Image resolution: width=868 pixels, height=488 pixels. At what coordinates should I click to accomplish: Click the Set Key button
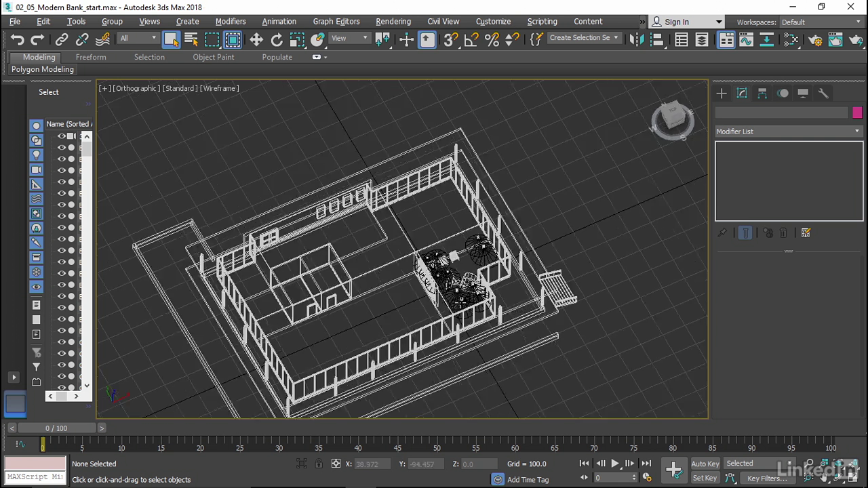[x=705, y=478]
